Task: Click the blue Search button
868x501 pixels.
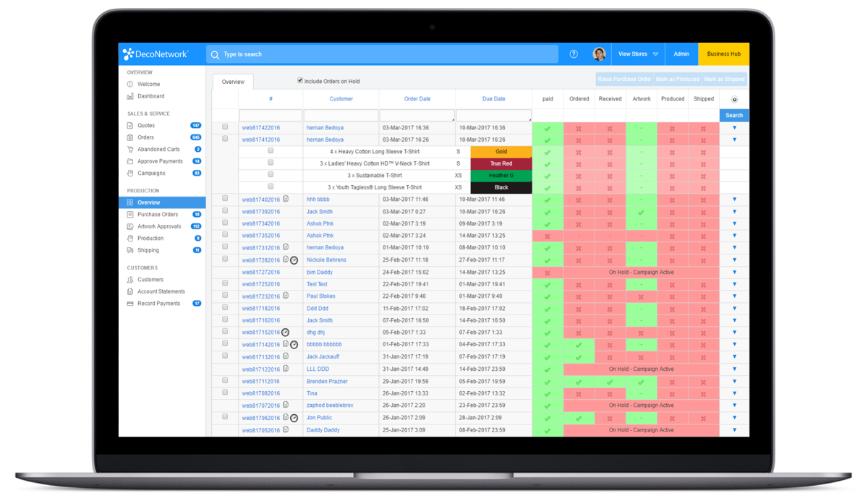Action: pos(734,116)
